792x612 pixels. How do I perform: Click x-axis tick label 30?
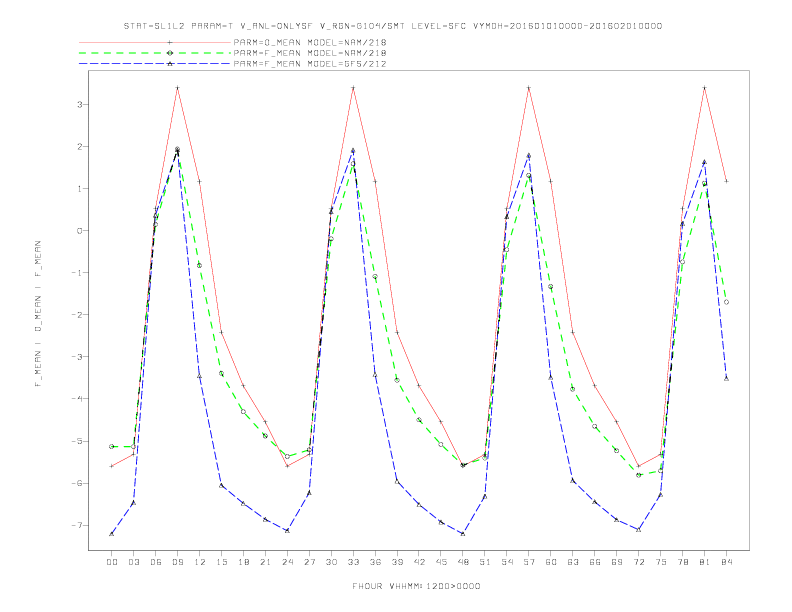pyautogui.click(x=331, y=562)
